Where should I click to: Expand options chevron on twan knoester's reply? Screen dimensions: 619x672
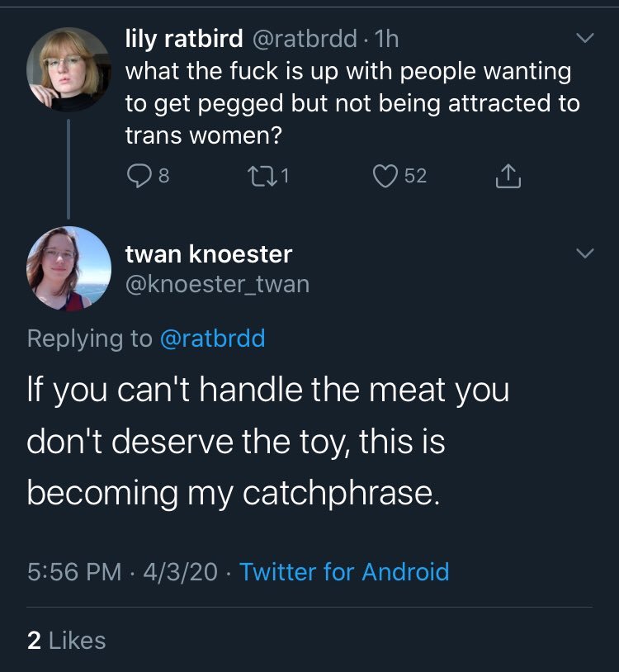click(x=584, y=253)
